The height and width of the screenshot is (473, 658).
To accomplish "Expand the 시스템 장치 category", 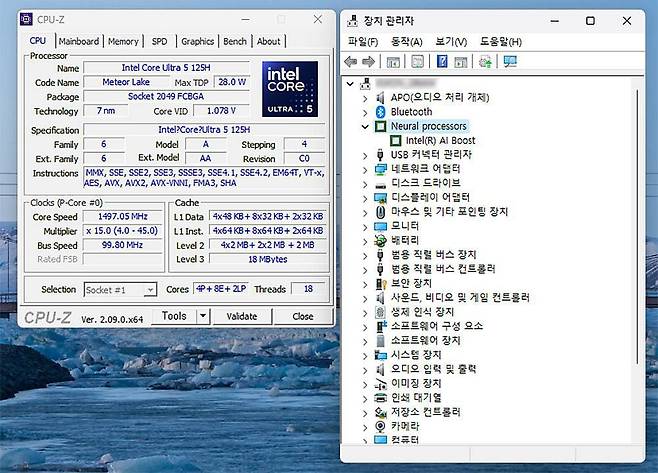I will (365, 355).
